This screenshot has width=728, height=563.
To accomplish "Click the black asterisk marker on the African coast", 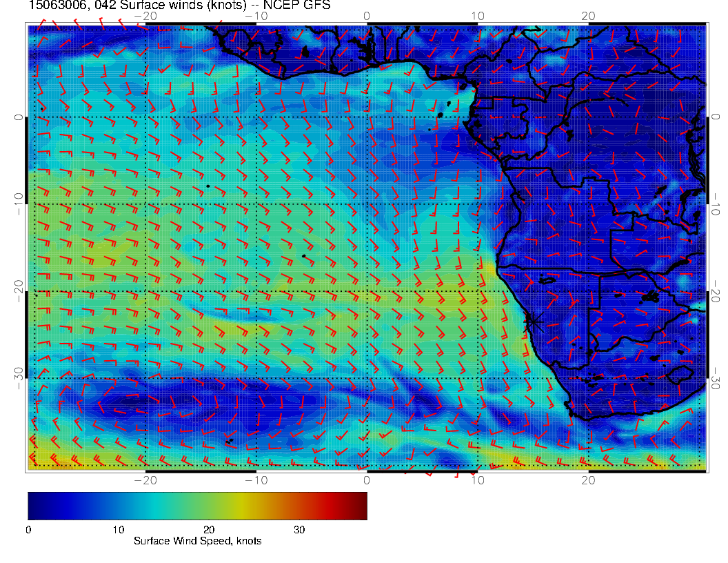I will coord(532,321).
